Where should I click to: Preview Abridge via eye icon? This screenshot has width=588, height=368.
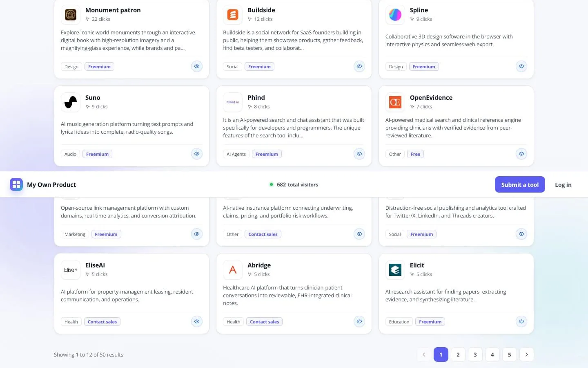[359, 321]
